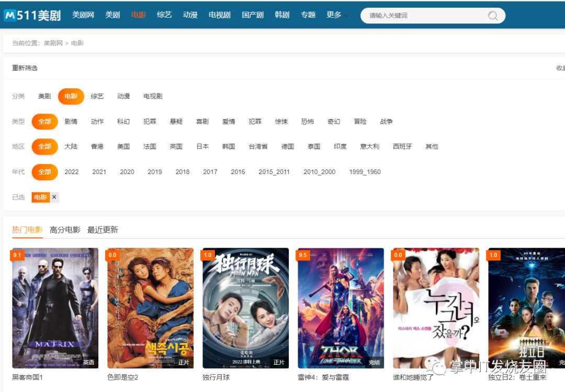The width and height of the screenshot is (565, 392).
Task: Filter region by 韩国
Action: pos(229,146)
